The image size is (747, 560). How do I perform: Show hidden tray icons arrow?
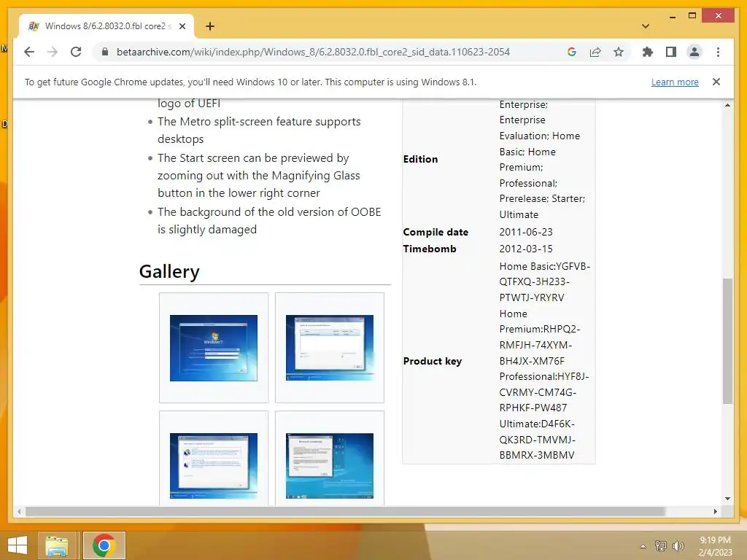[x=643, y=546]
